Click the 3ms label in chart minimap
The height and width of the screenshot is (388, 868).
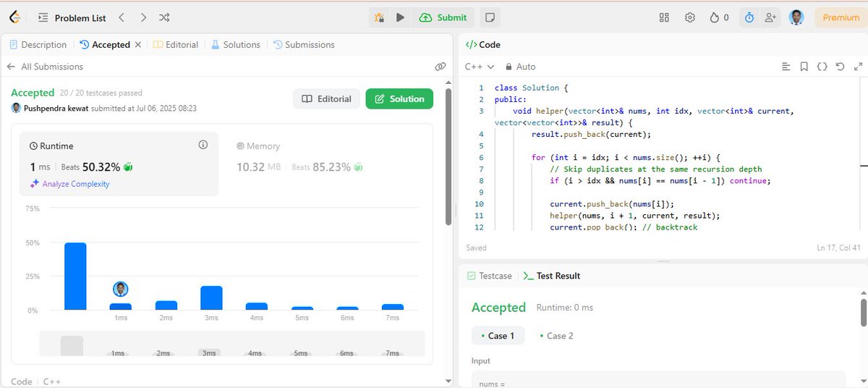click(x=209, y=353)
